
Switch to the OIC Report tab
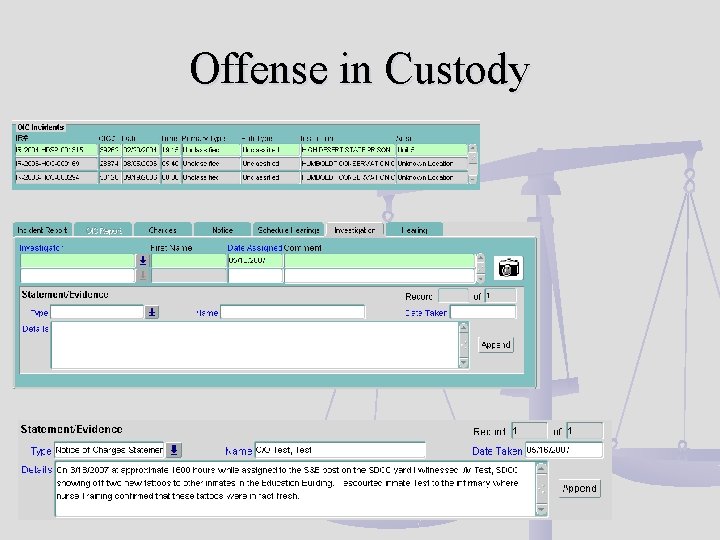tap(104, 230)
